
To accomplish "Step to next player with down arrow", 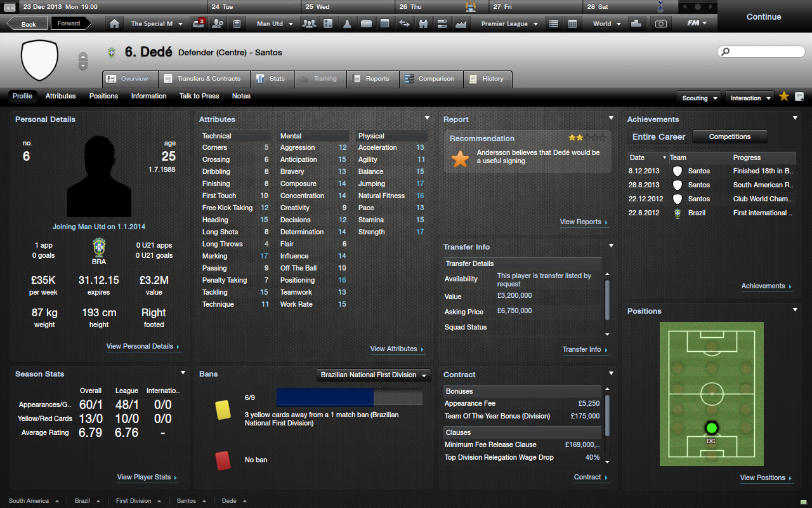I will [x=83, y=66].
